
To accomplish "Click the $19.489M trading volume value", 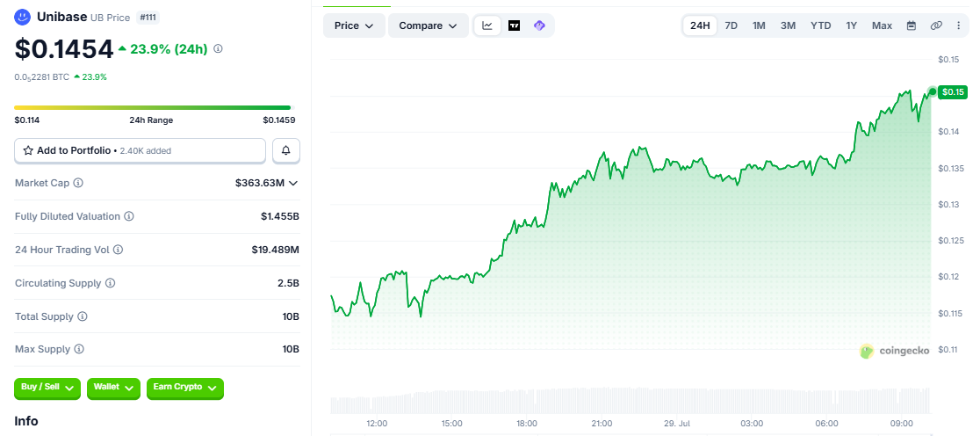I will 276,250.
